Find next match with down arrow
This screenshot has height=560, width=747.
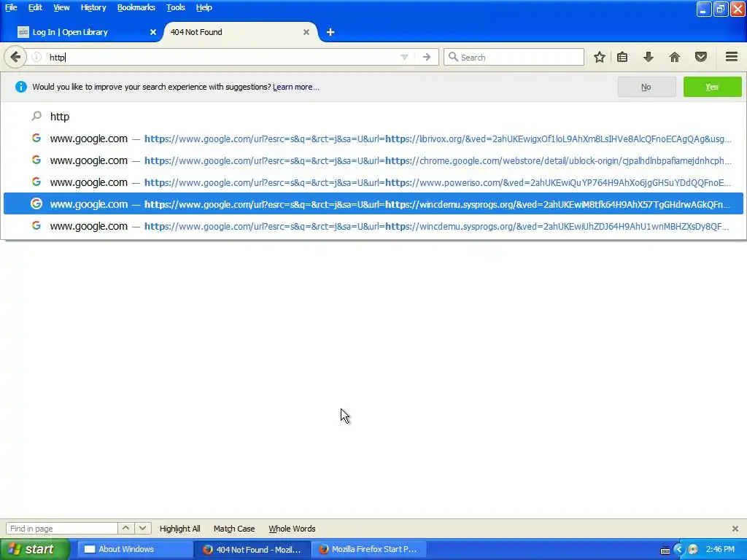click(x=142, y=528)
